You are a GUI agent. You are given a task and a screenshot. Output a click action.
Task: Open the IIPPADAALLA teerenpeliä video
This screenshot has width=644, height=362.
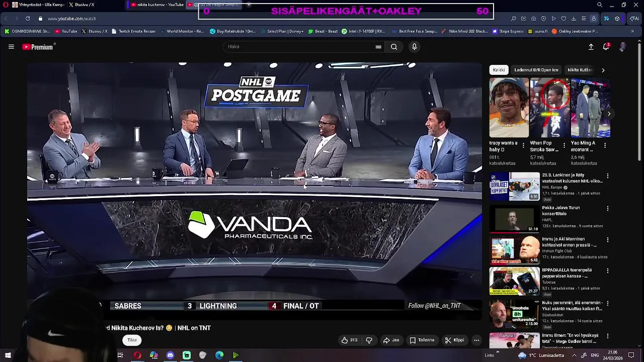[x=515, y=281]
